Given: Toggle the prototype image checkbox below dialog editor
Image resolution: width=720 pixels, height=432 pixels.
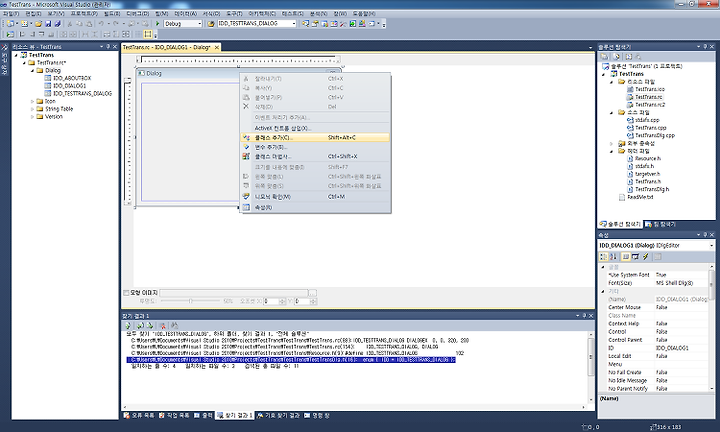Looking at the screenshot, I should pos(126,292).
